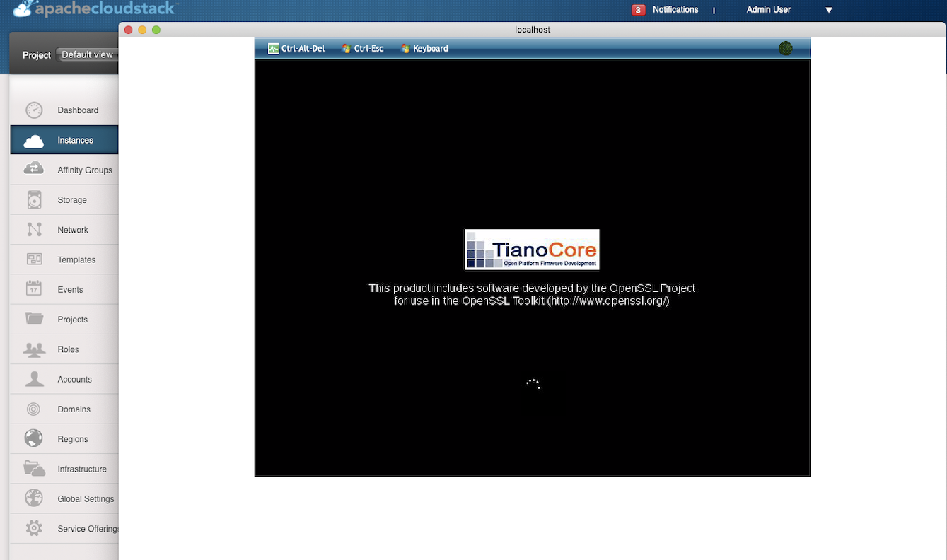Click the Ctrl-Esc Windows-logo icon
This screenshot has height=560, width=947.
tap(346, 49)
